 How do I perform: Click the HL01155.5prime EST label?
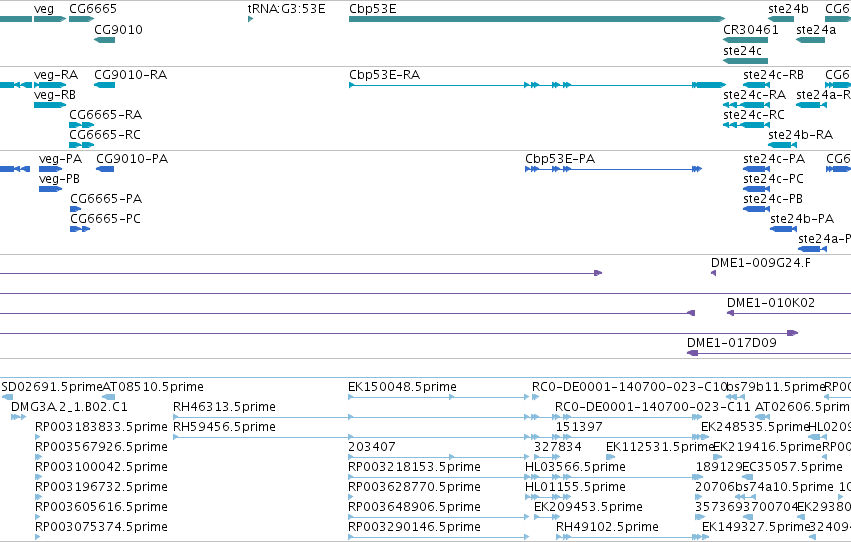575,487
